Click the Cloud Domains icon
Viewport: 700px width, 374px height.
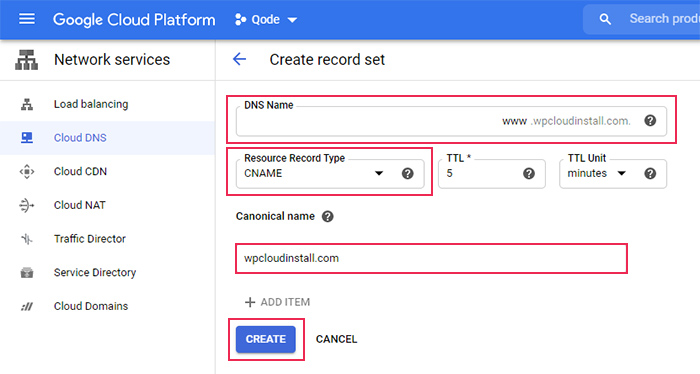point(27,307)
